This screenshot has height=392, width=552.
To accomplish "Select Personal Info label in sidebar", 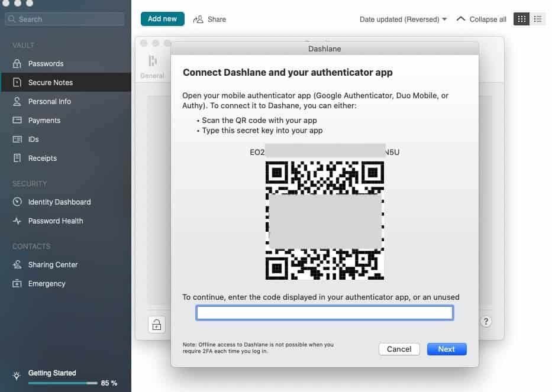I will point(49,101).
